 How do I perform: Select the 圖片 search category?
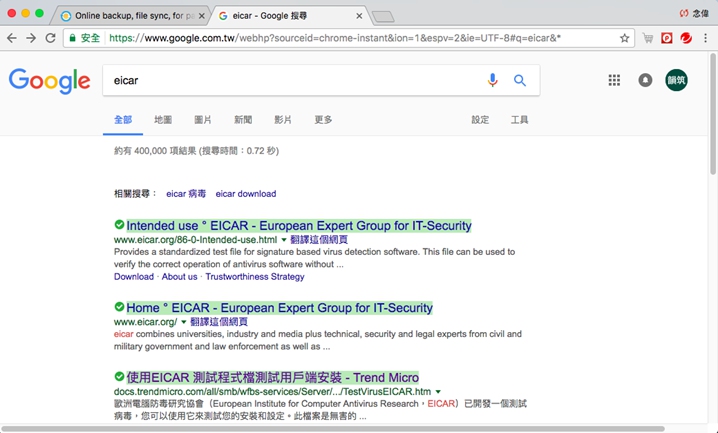(203, 120)
